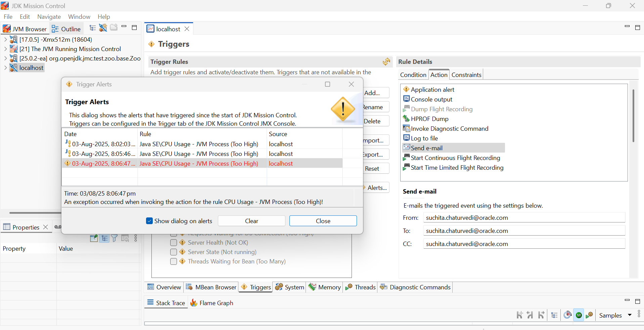This screenshot has height=330, width=644.
Task: Open the Samples dropdown arrow
Action: point(630,315)
